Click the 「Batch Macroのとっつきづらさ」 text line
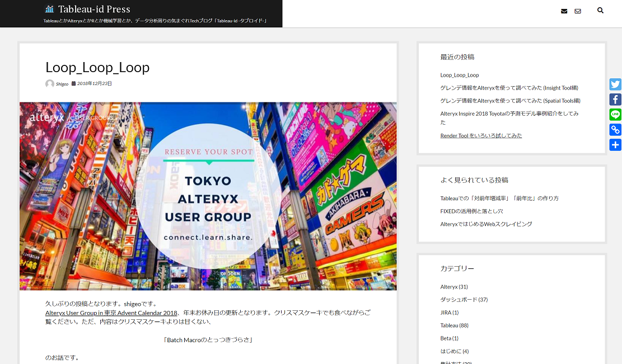 pyautogui.click(x=208, y=340)
